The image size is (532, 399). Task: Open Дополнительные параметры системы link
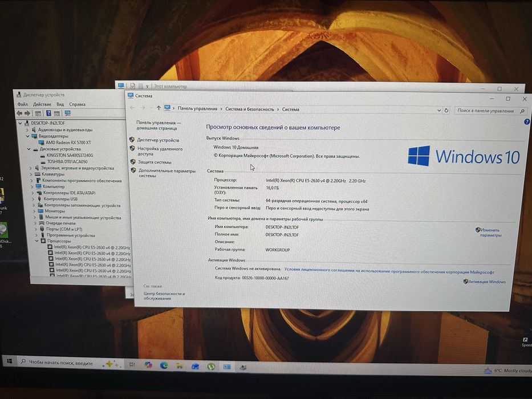(167, 173)
